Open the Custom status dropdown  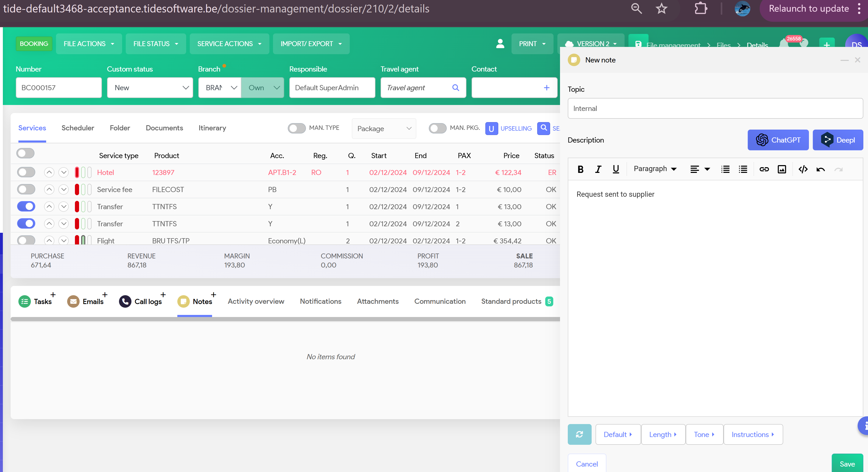tap(150, 88)
